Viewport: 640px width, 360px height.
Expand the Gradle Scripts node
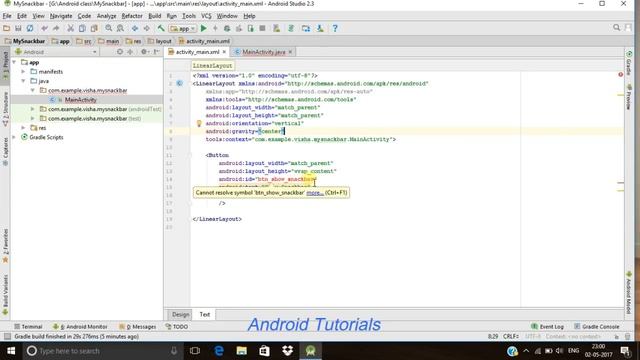(x=15, y=138)
